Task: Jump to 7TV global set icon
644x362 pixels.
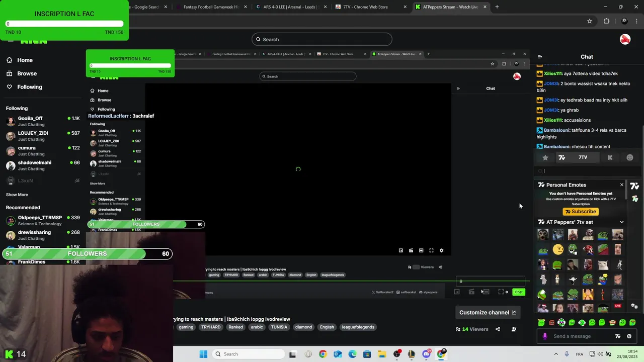Action: pos(634,186)
